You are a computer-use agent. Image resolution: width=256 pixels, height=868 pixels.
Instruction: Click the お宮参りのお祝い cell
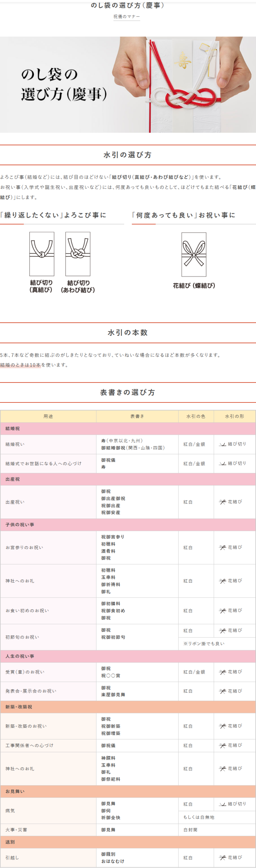(48, 548)
